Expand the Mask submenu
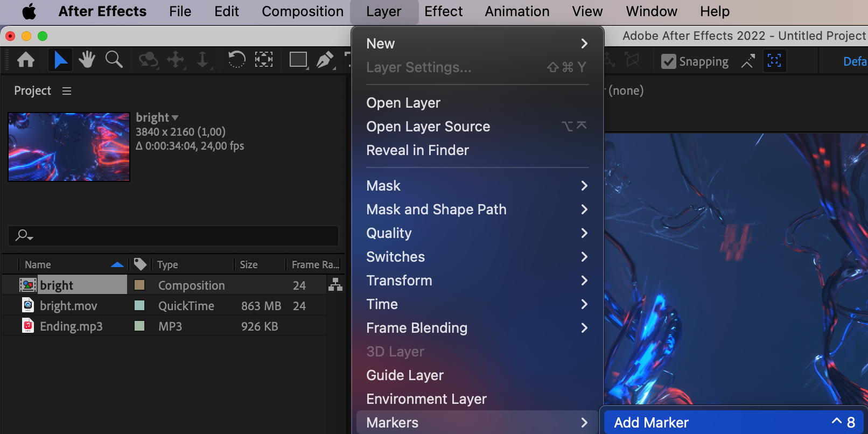The image size is (868, 434). pyautogui.click(x=477, y=186)
